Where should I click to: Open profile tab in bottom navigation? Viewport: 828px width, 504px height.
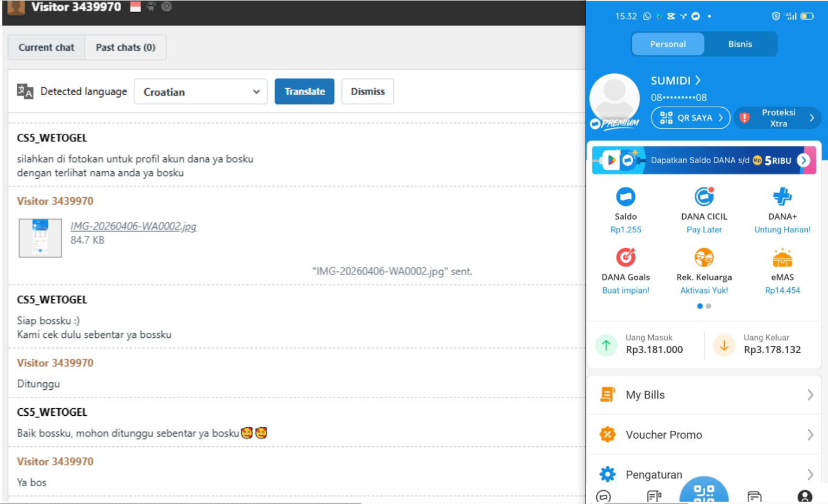pyautogui.click(x=805, y=496)
